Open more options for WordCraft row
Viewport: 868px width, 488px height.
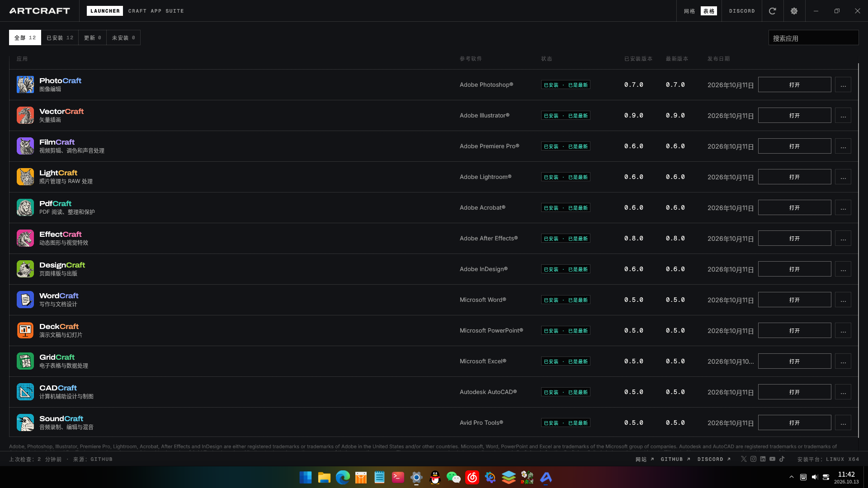point(843,300)
